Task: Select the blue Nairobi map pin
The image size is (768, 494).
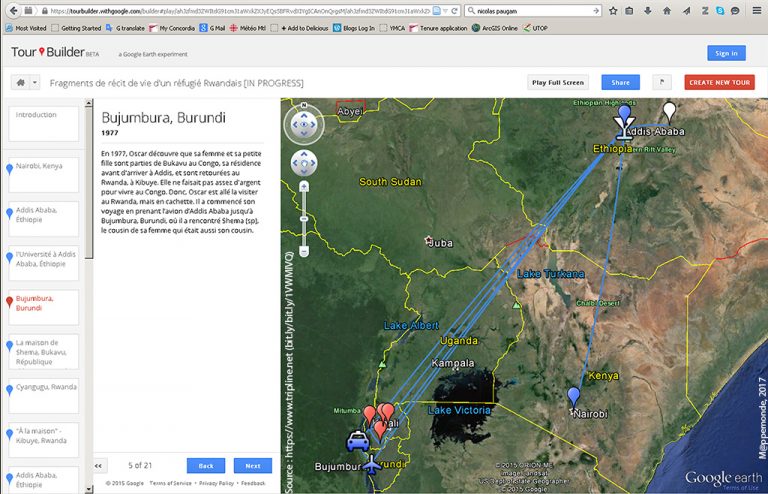Action: (573, 397)
